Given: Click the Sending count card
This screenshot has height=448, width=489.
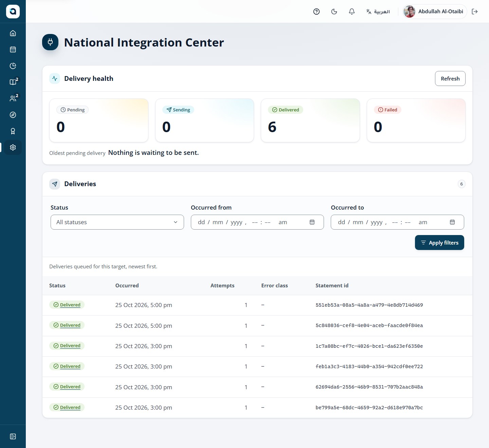Looking at the screenshot, I should (x=204, y=121).
